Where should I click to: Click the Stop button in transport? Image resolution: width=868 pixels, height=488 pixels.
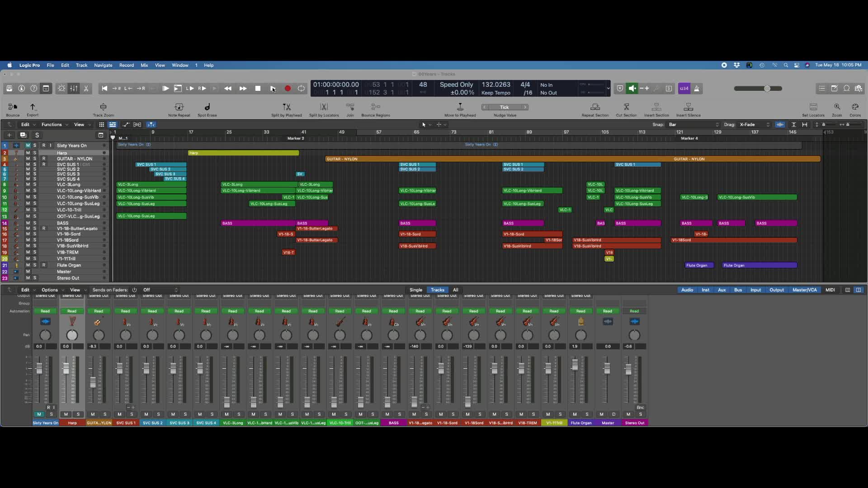(x=258, y=89)
